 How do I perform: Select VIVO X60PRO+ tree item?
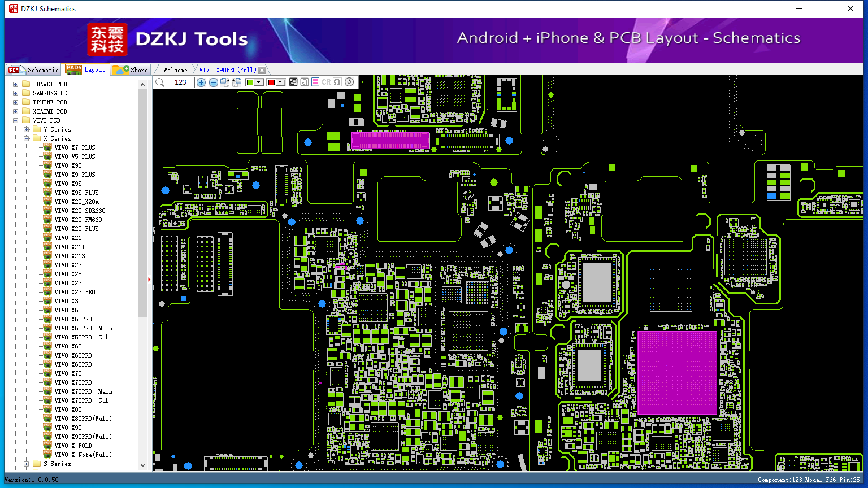(75, 364)
